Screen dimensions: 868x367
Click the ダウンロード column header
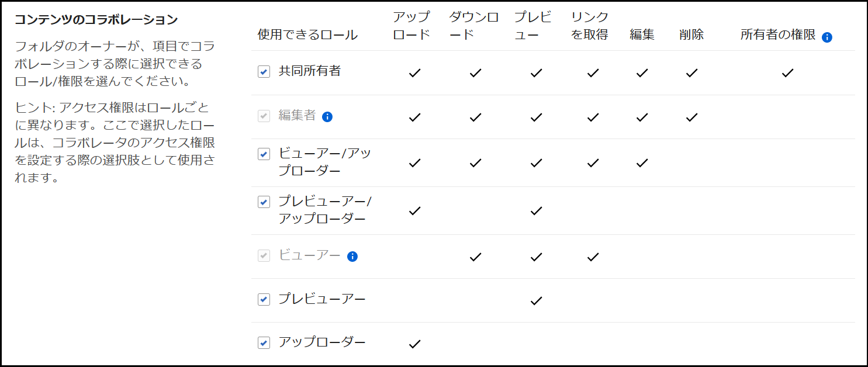point(473,26)
